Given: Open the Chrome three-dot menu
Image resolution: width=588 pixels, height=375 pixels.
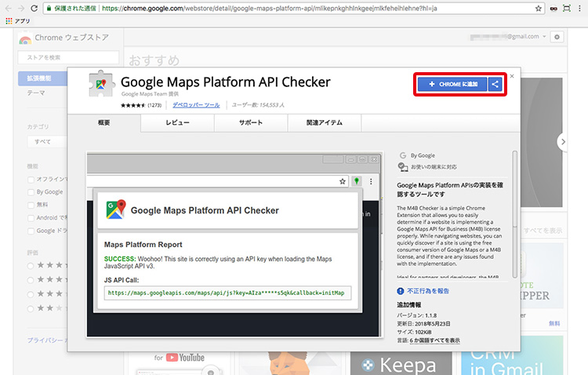Looking at the screenshot, I should coord(579,9).
